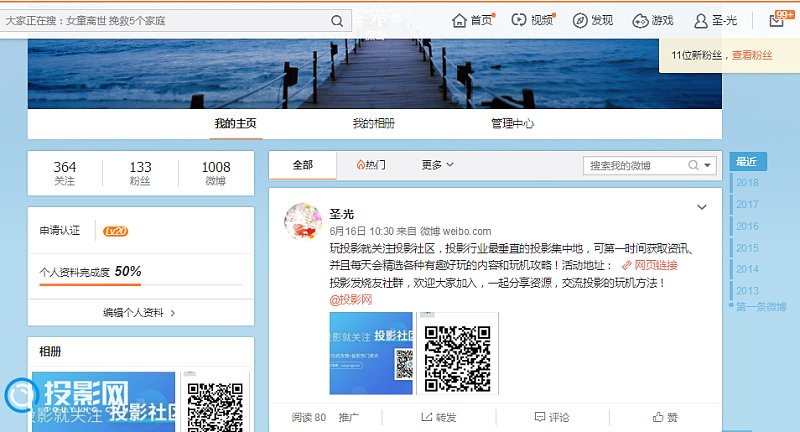Click the 查看粉丝 link

(752, 55)
